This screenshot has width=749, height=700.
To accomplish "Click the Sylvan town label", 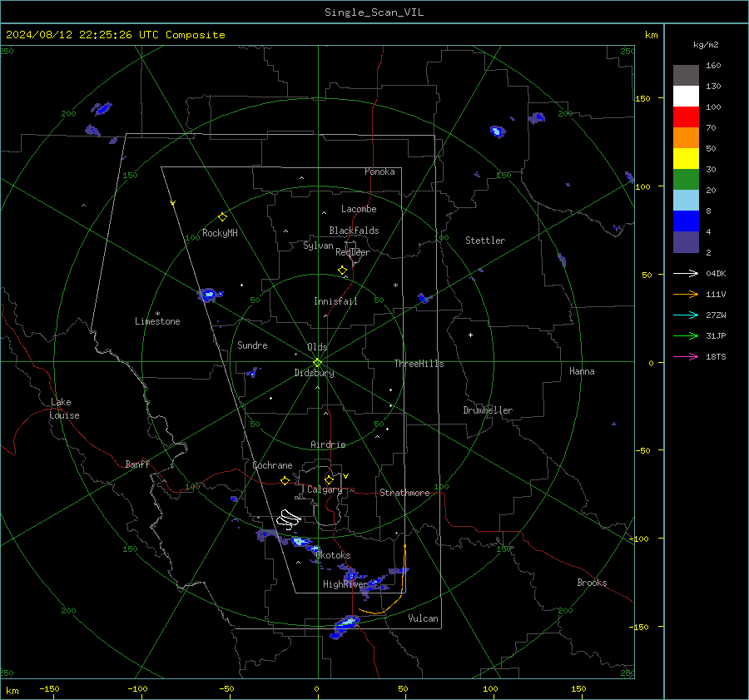I will [x=318, y=246].
